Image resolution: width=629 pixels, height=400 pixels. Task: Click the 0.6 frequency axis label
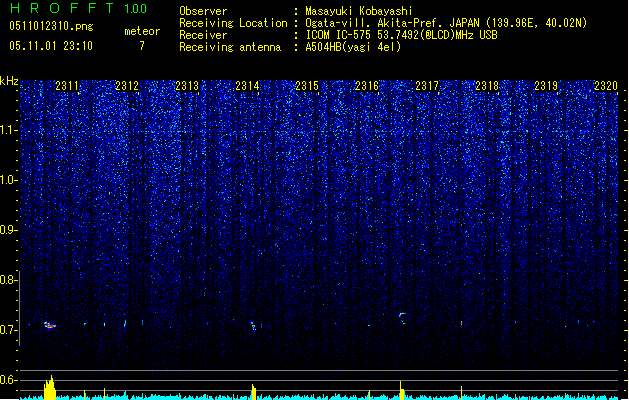pyautogui.click(x=8, y=380)
